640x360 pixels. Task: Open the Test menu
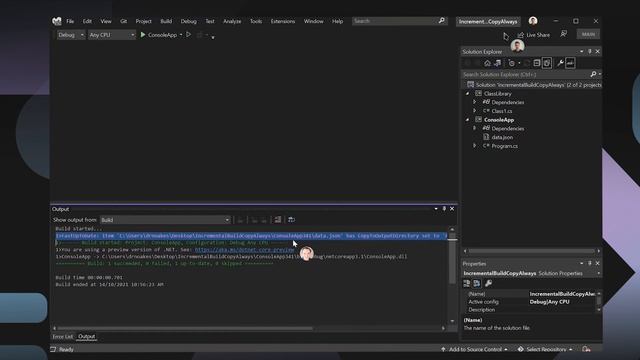coord(210,21)
